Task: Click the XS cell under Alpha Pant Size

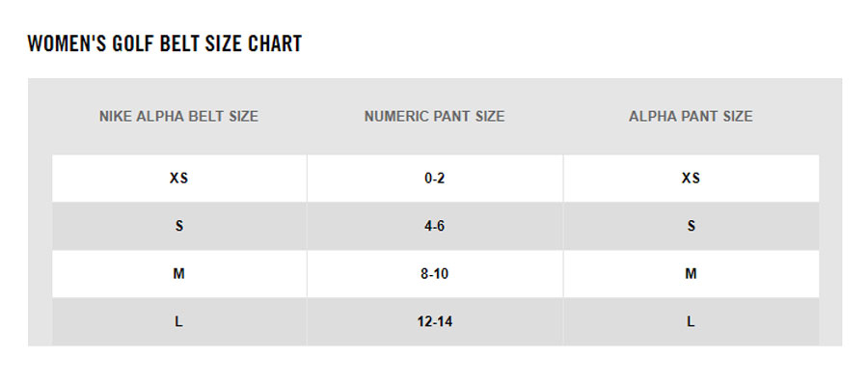Action: [x=691, y=179]
